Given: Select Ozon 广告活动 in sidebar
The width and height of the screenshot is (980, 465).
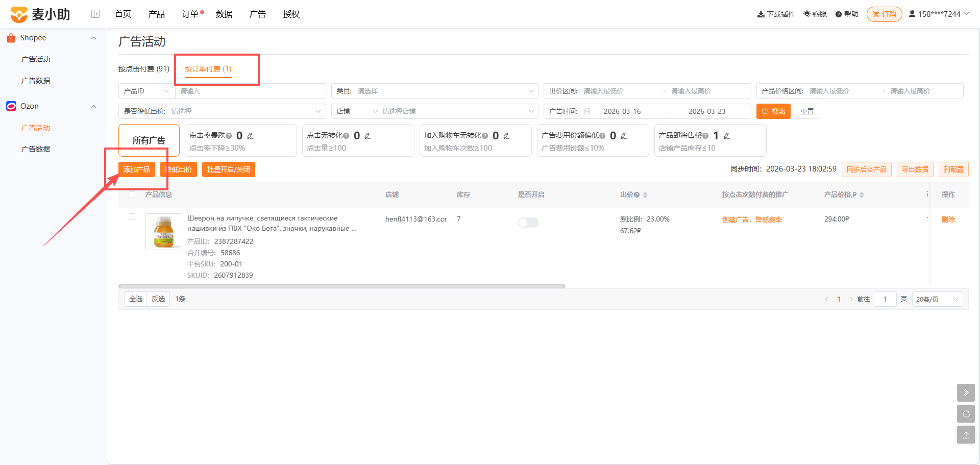Looking at the screenshot, I should pyautogui.click(x=36, y=128).
